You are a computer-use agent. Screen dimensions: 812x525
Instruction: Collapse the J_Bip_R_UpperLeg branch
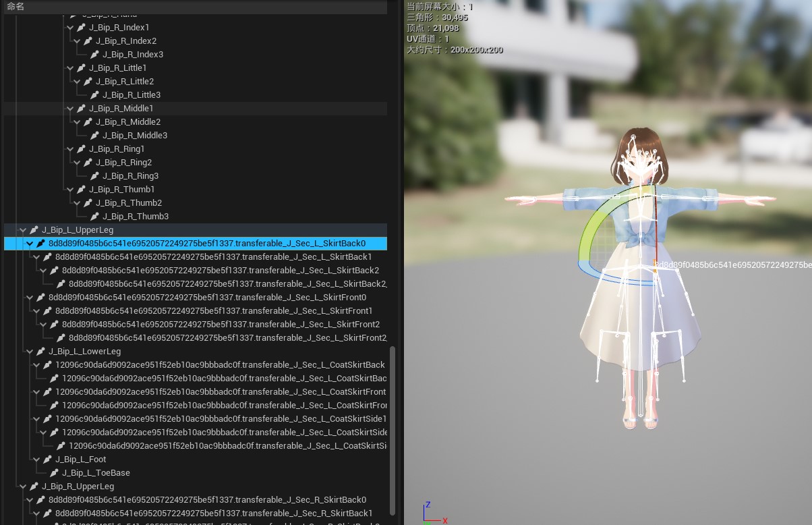[23, 486]
